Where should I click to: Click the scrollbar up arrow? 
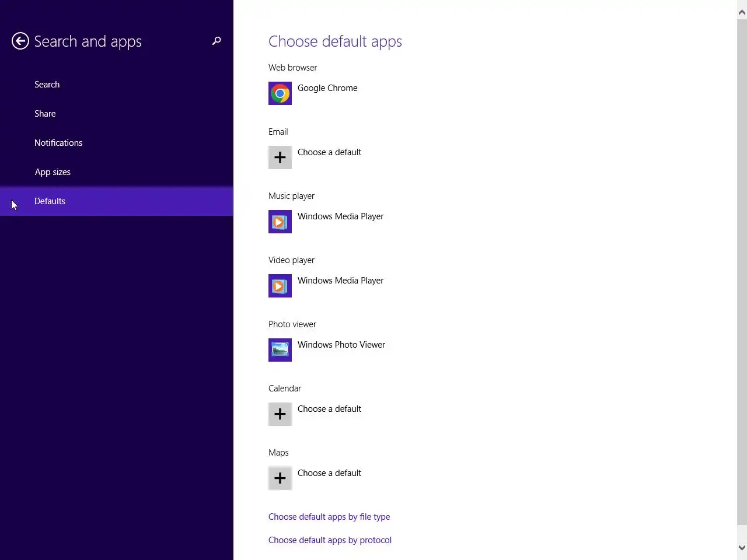coord(742,12)
